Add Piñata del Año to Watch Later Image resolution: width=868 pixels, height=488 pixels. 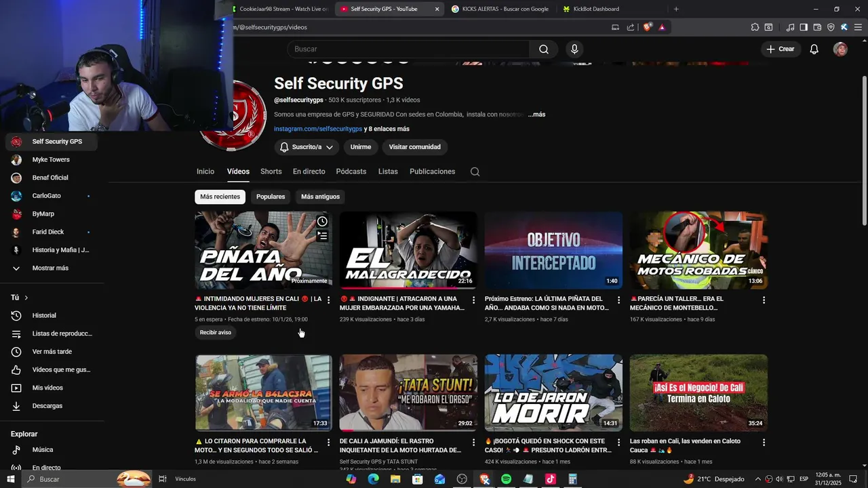(x=322, y=222)
